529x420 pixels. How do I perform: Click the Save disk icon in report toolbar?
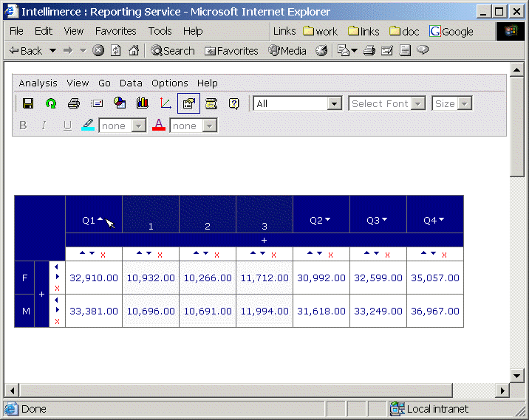pyautogui.click(x=28, y=103)
